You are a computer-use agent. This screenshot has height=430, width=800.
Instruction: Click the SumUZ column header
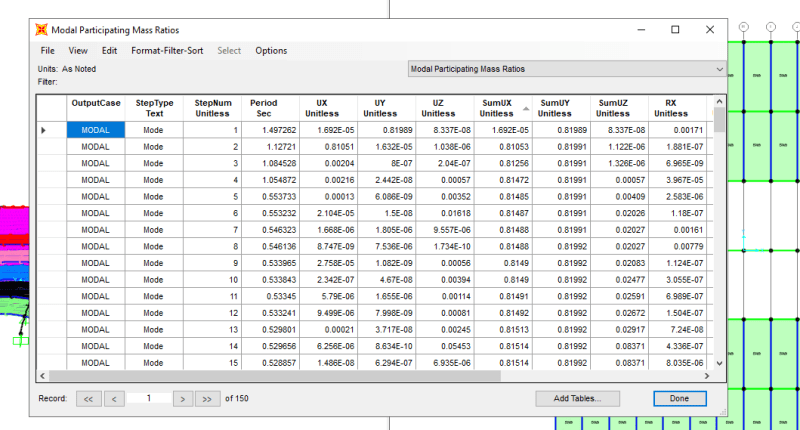619,108
